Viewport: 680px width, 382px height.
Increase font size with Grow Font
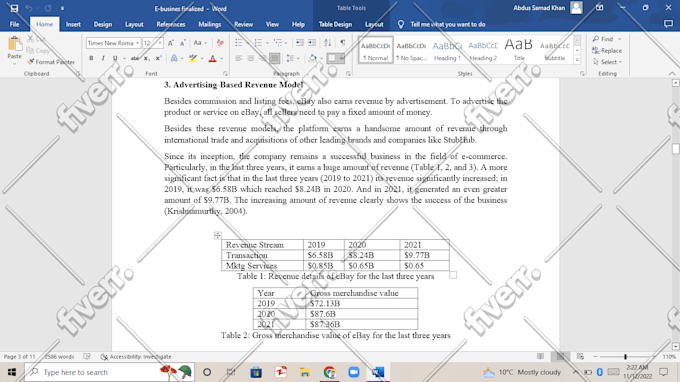point(171,43)
